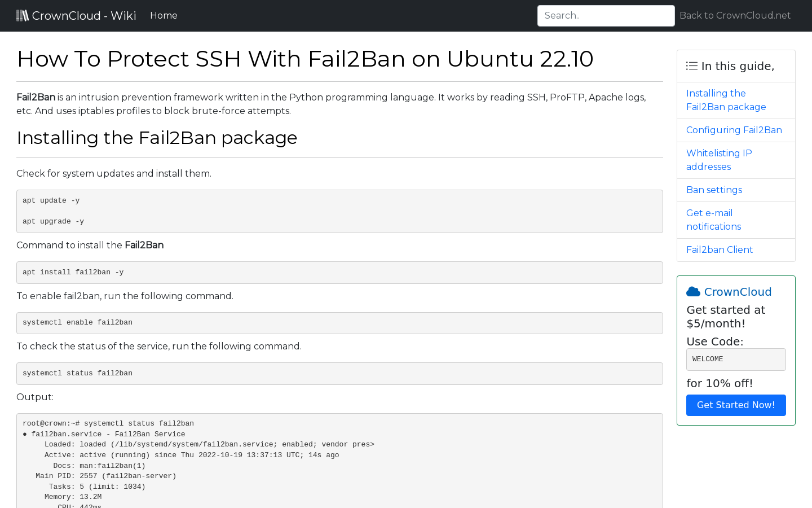Image resolution: width=812 pixels, height=508 pixels.
Task: Select the 'CrownCloud' heading in the promo panel
Action: 738,292
